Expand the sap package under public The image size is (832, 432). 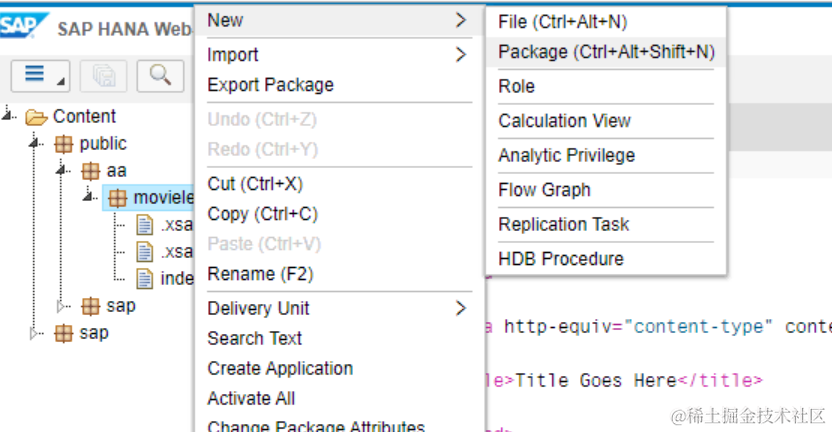tap(64, 306)
